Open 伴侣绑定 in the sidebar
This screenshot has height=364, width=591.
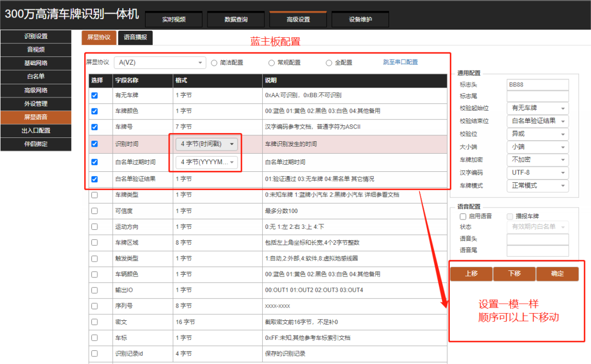click(36, 144)
